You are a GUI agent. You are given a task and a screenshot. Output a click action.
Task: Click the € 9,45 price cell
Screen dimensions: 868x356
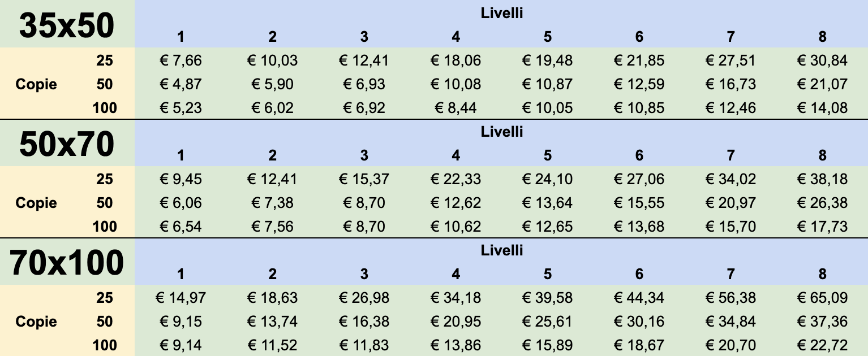point(181,179)
